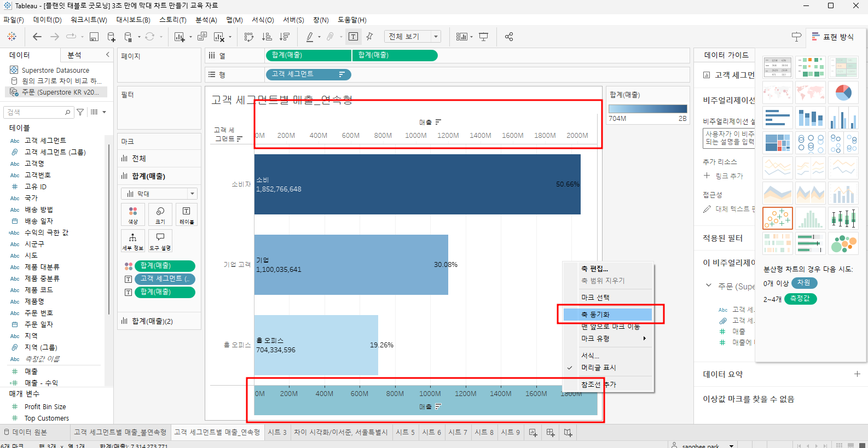This screenshot has height=448, width=868.
Task: Click the redo forward arrow
Action: point(55,37)
